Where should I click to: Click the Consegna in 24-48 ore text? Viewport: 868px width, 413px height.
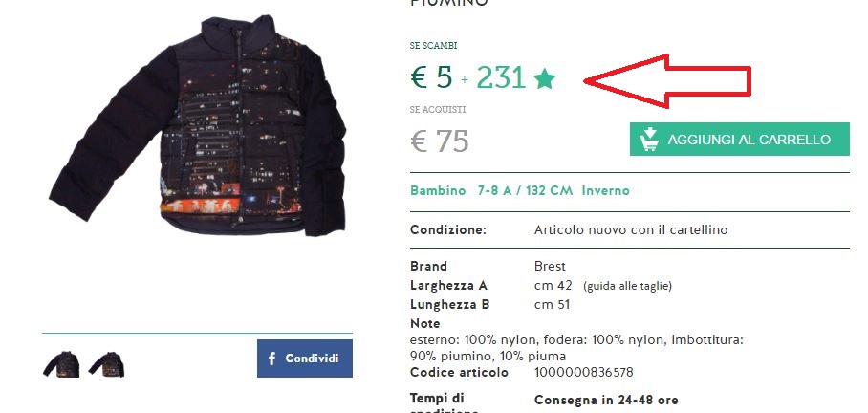606,400
